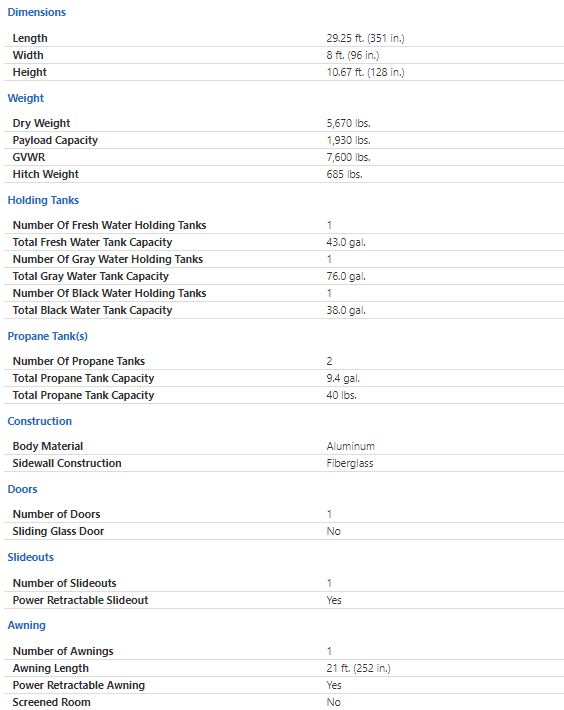Select the Power Retractable Slideout label
Viewport: 564px width, 710px height.
pyautogui.click(x=80, y=600)
